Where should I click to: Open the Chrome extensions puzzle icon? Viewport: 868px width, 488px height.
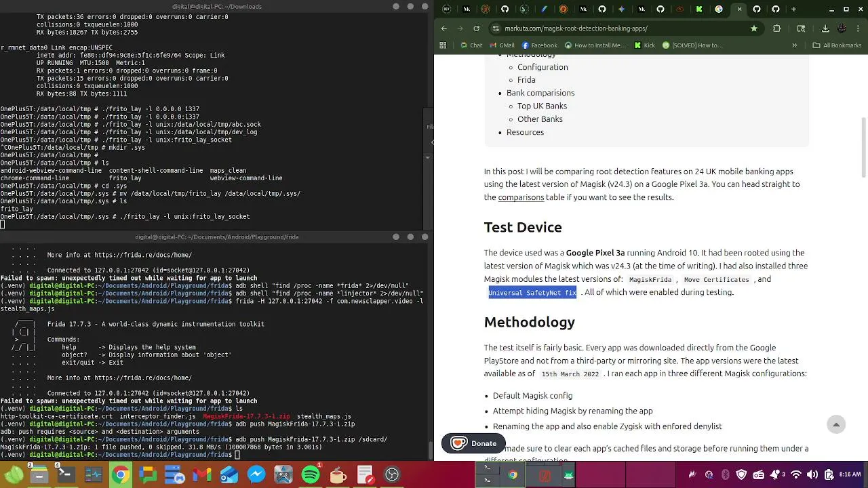click(x=777, y=28)
